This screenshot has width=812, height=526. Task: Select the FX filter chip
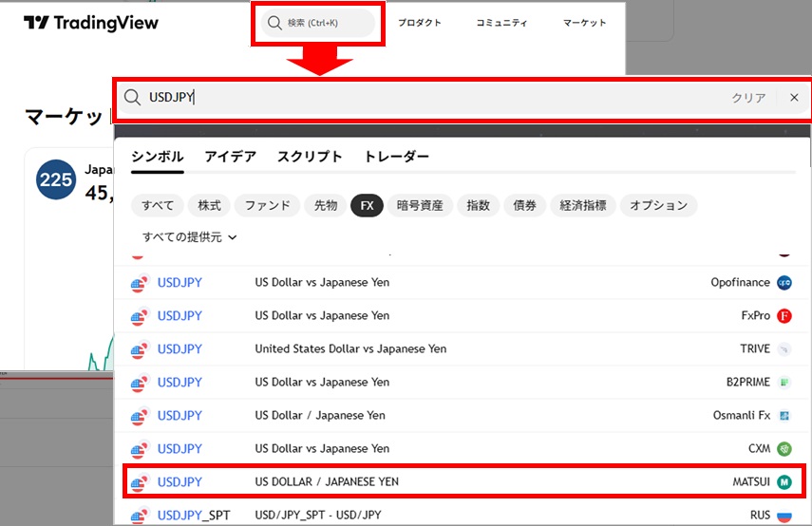click(x=367, y=205)
